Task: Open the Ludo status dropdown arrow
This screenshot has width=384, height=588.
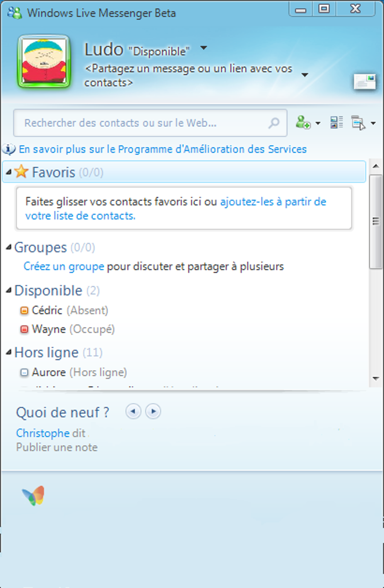Action: coord(204,48)
